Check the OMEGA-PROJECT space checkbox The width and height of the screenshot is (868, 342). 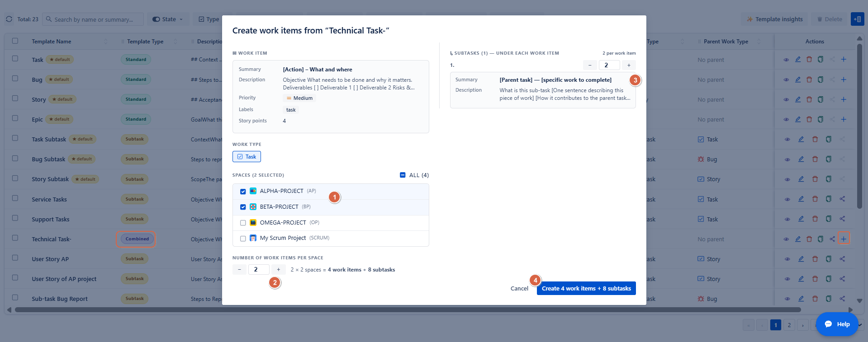point(243,223)
